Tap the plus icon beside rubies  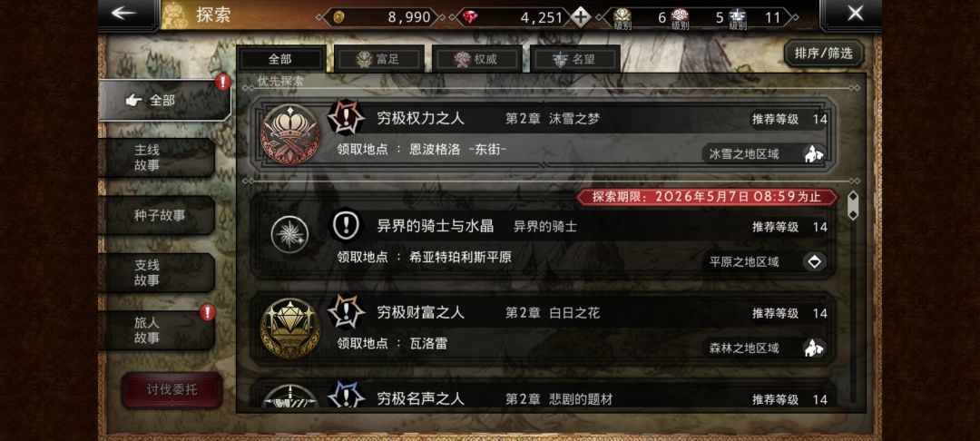pos(581,17)
